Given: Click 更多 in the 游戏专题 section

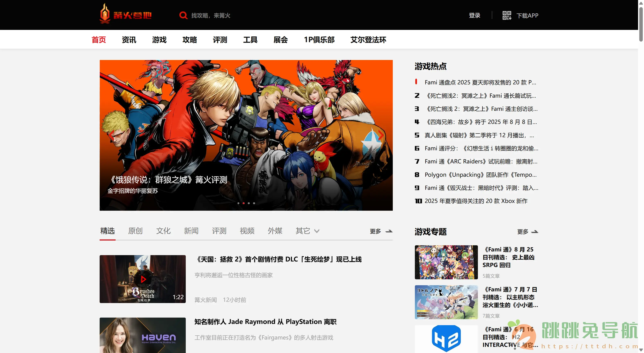Looking at the screenshot, I should tap(522, 232).
